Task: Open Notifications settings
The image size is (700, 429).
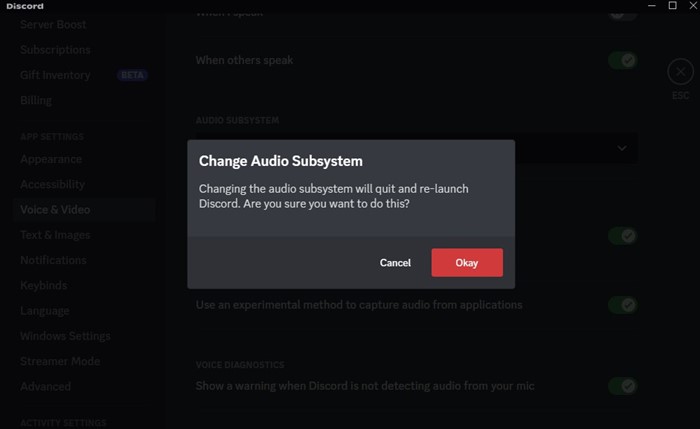Action: (x=54, y=260)
